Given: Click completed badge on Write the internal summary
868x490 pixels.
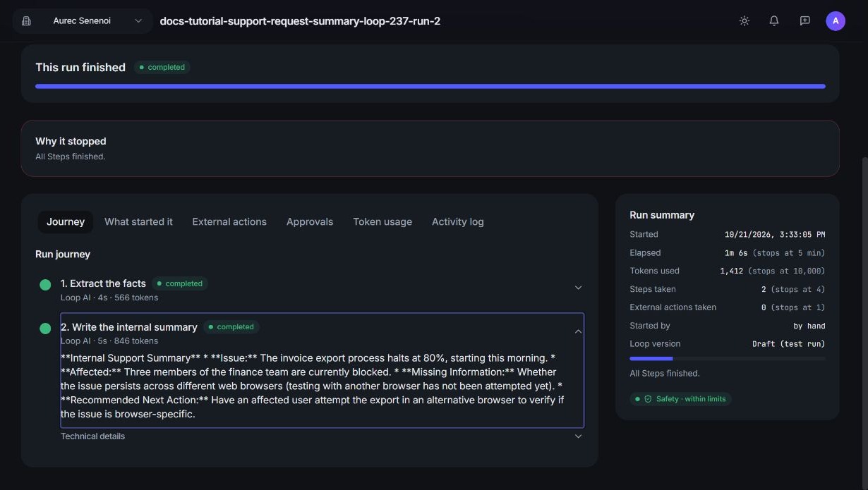Looking at the screenshot, I should 231,327.
